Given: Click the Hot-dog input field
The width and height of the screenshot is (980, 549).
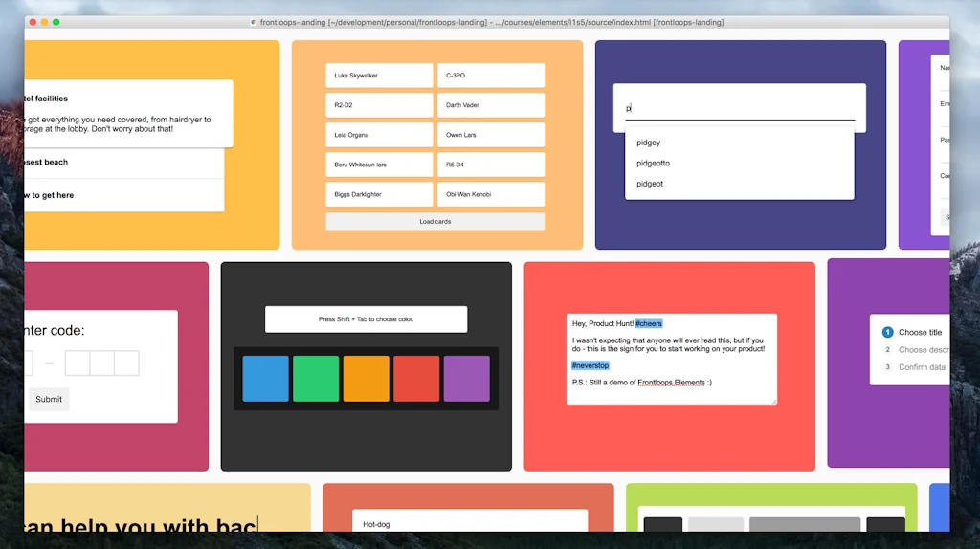Looking at the screenshot, I should coord(470,521).
